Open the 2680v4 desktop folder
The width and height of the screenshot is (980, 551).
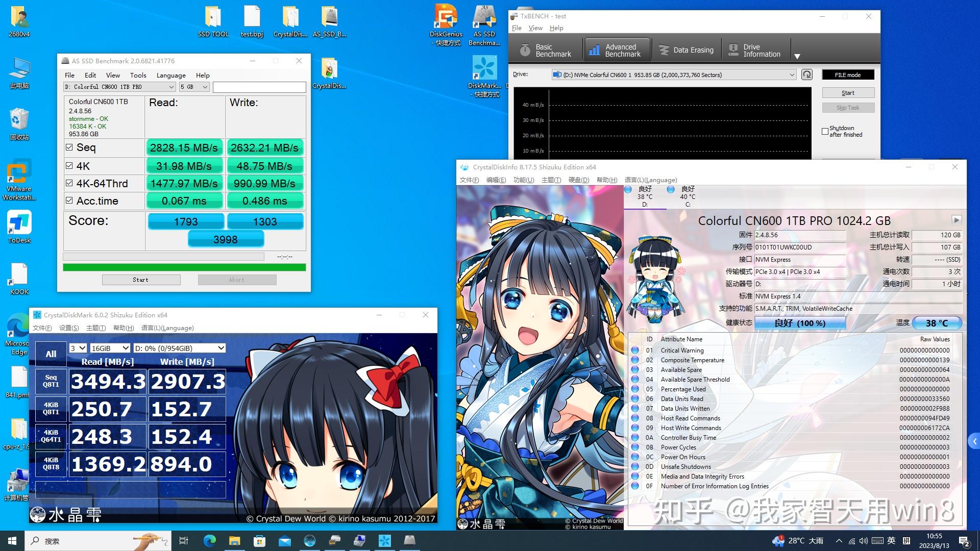(x=19, y=21)
